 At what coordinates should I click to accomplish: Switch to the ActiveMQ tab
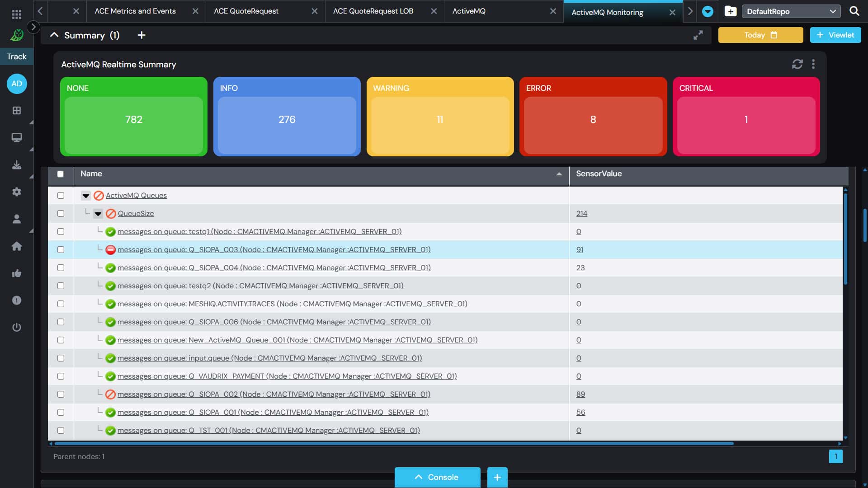click(x=469, y=11)
